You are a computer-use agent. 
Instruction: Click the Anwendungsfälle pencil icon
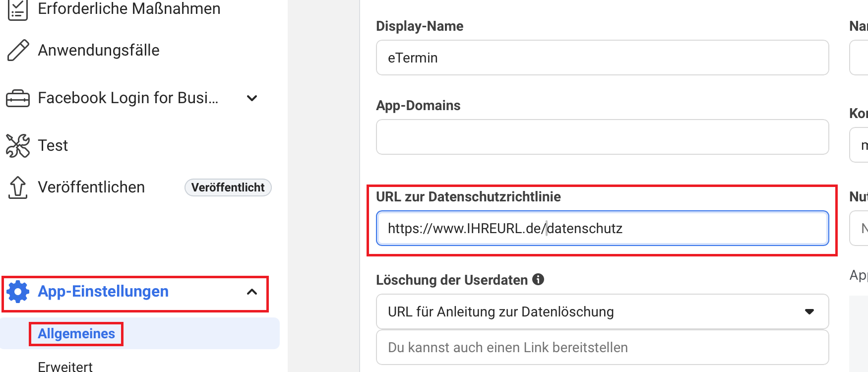(18, 50)
